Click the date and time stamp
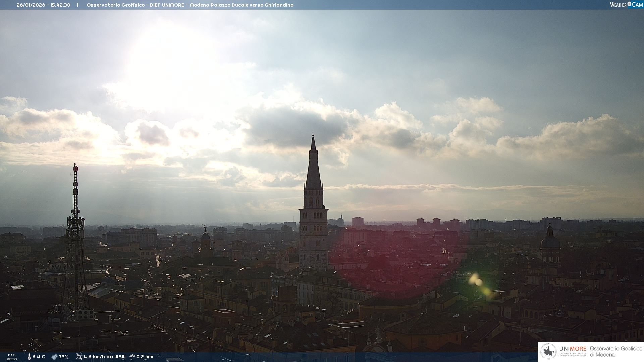 tap(44, 5)
